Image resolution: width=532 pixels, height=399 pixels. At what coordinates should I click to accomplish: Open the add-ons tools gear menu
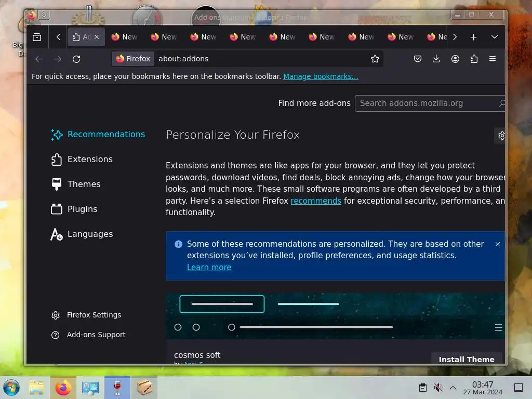point(501,136)
